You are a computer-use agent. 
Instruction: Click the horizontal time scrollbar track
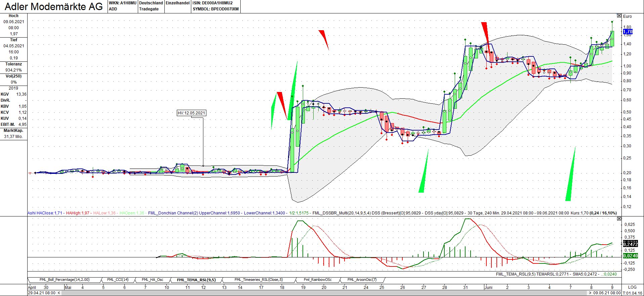[x=324, y=293]
